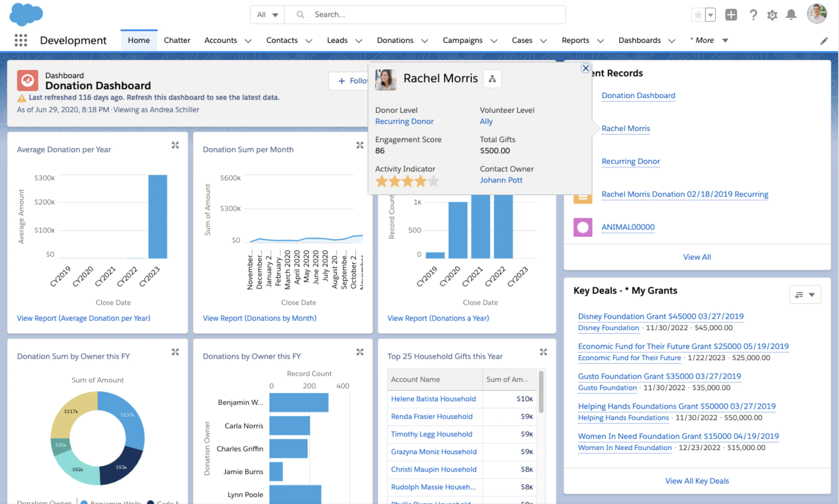The image size is (839, 504).
Task: View notifications via the bell icon
Action: (x=791, y=15)
